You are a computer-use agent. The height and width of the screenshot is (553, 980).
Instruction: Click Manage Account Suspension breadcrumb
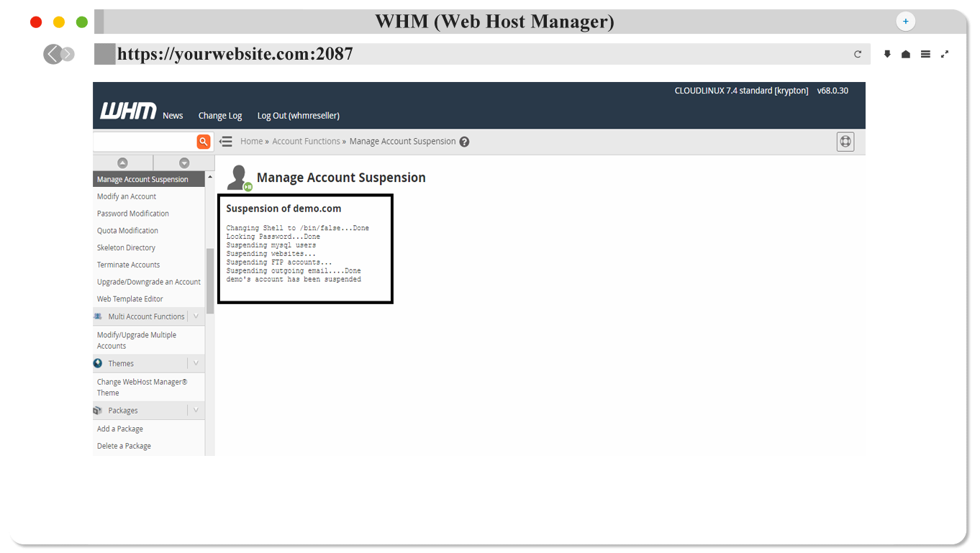click(402, 142)
